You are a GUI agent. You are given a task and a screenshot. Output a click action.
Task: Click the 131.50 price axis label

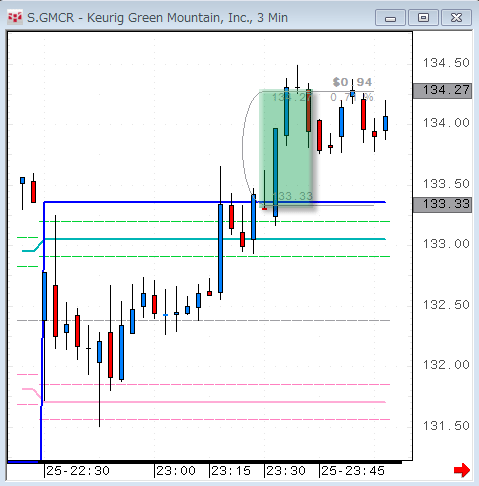click(446, 426)
